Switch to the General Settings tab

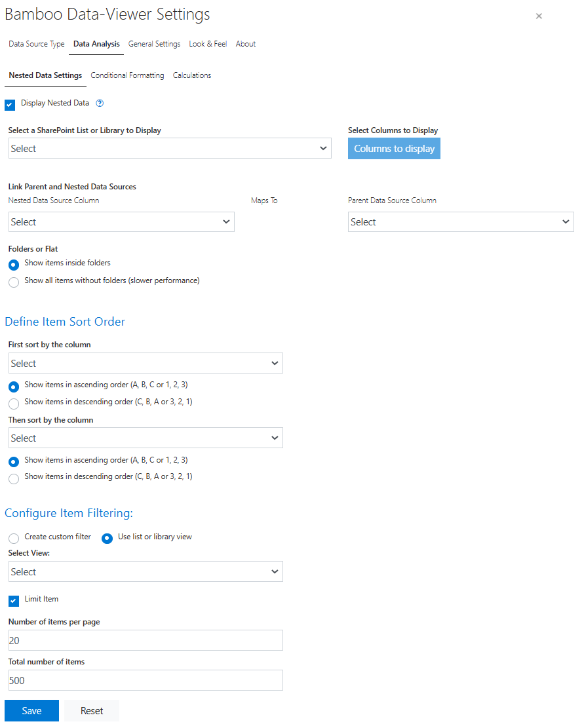click(154, 44)
